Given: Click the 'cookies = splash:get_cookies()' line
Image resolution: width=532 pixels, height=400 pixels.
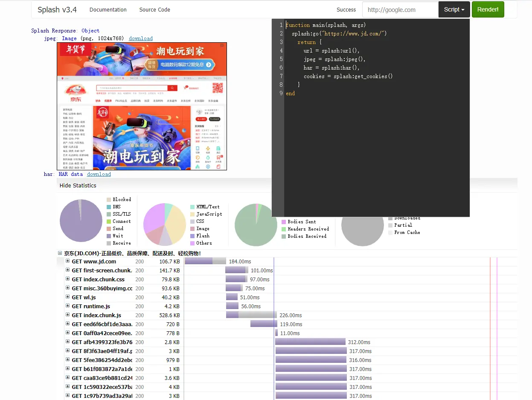Looking at the screenshot, I should 348,76.
